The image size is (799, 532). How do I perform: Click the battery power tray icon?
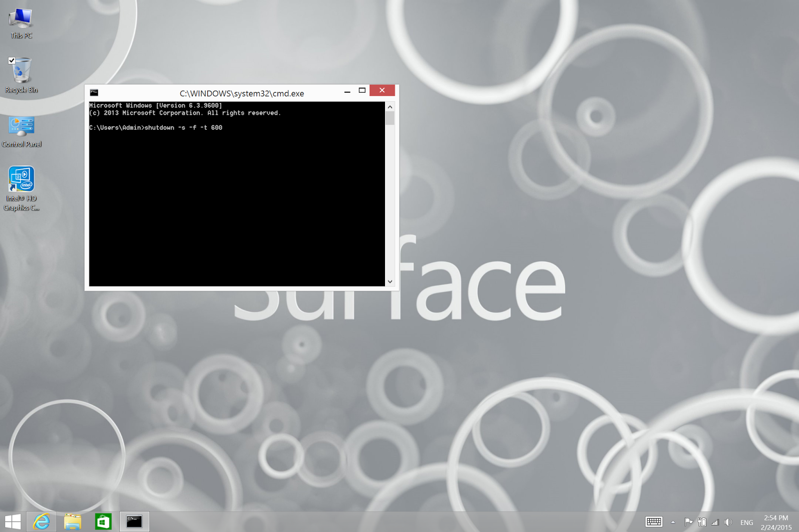[702, 523]
